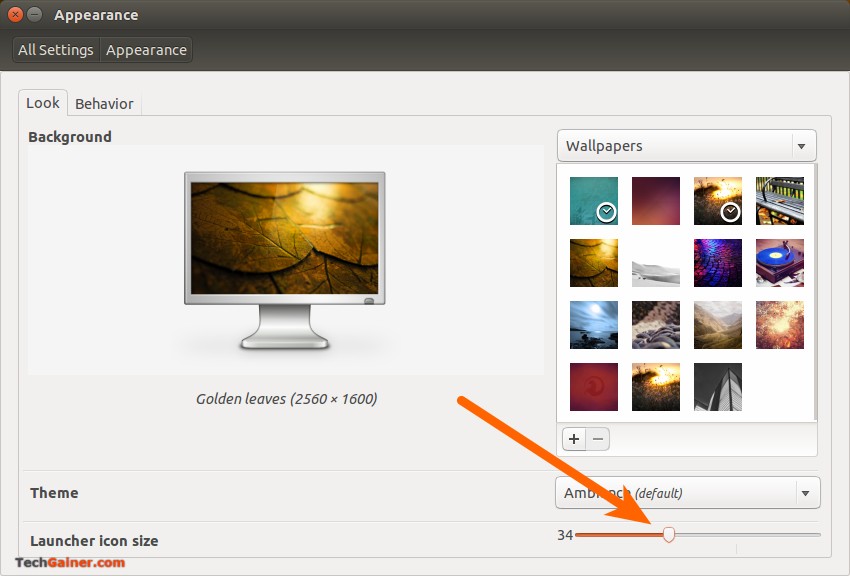Choose the park bench wallpaper
Image resolution: width=850 pixels, height=576 pixels.
pyautogui.click(x=780, y=200)
